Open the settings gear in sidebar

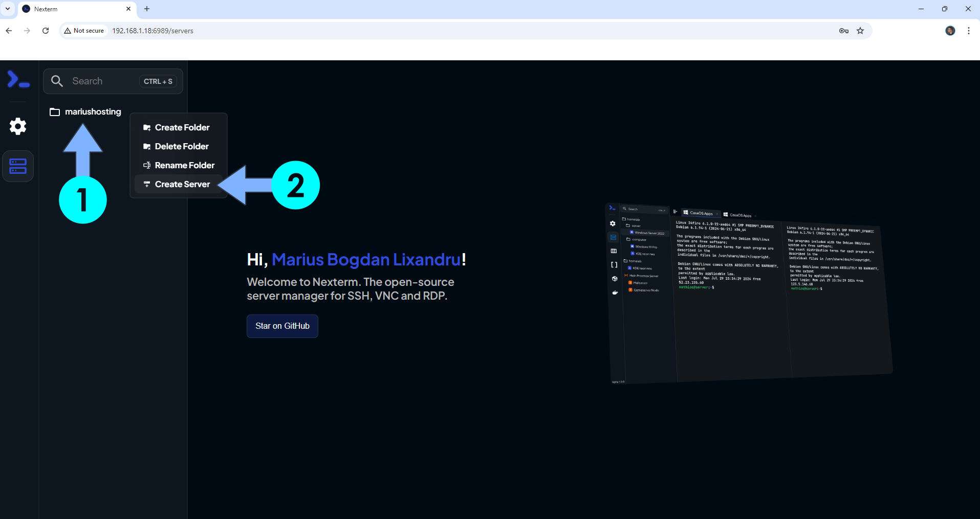[x=18, y=126]
